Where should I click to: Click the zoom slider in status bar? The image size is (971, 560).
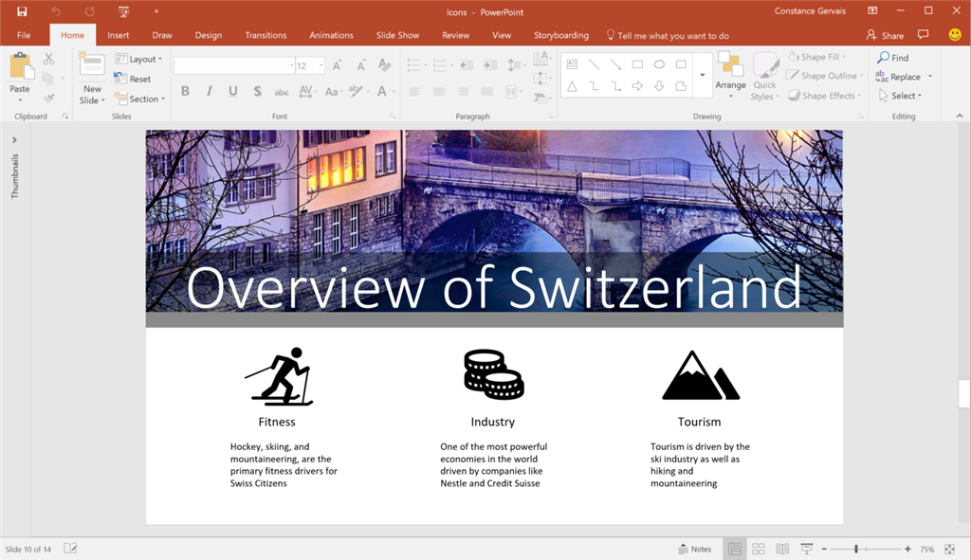coord(856,549)
